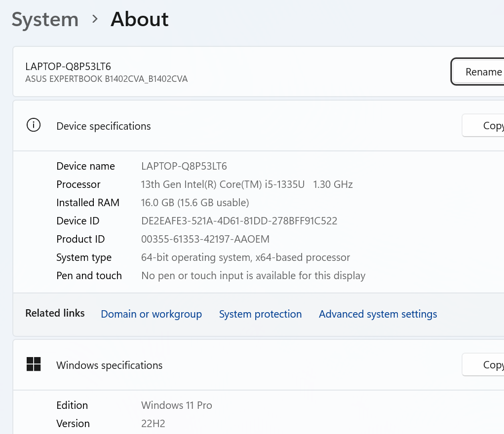The width and height of the screenshot is (504, 434).
Task: Click the Device name label
Action: tap(85, 166)
